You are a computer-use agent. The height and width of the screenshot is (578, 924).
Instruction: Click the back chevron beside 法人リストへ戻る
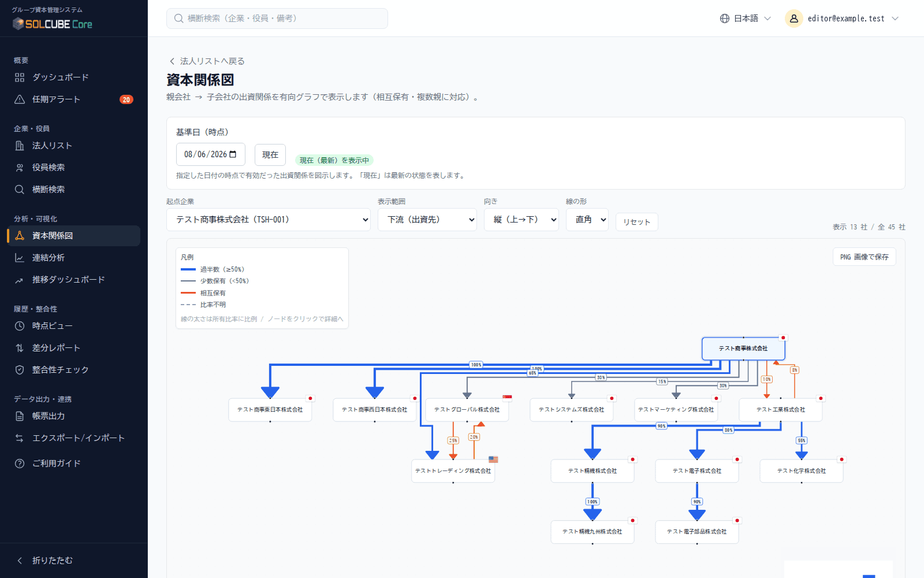coord(172,61)
